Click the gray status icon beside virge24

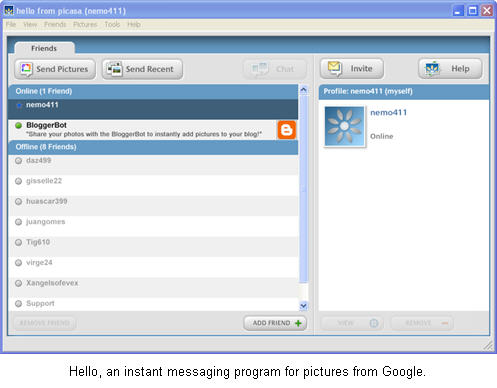(19, 263)
